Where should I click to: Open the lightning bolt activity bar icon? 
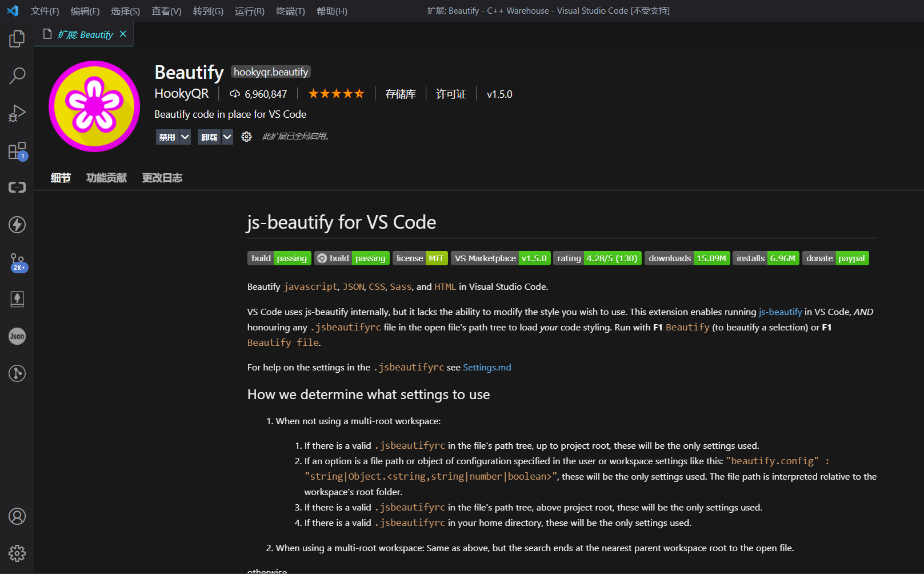coord(17,225)
